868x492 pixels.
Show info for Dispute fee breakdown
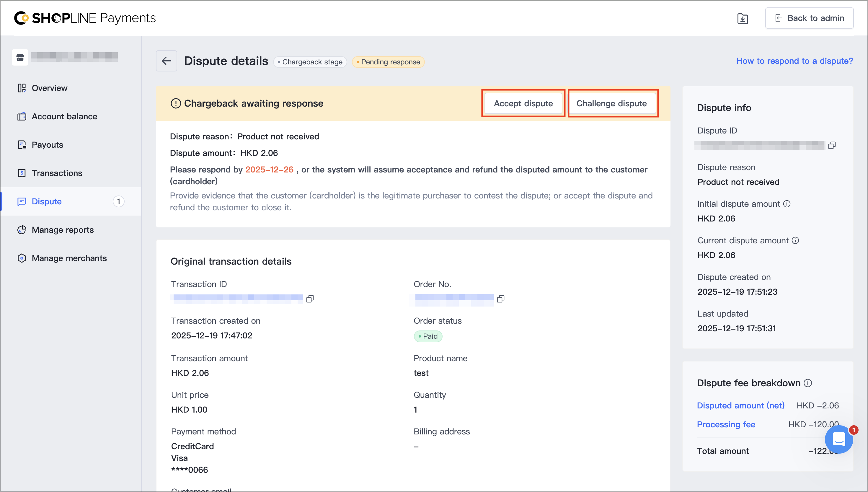(808, 383)
